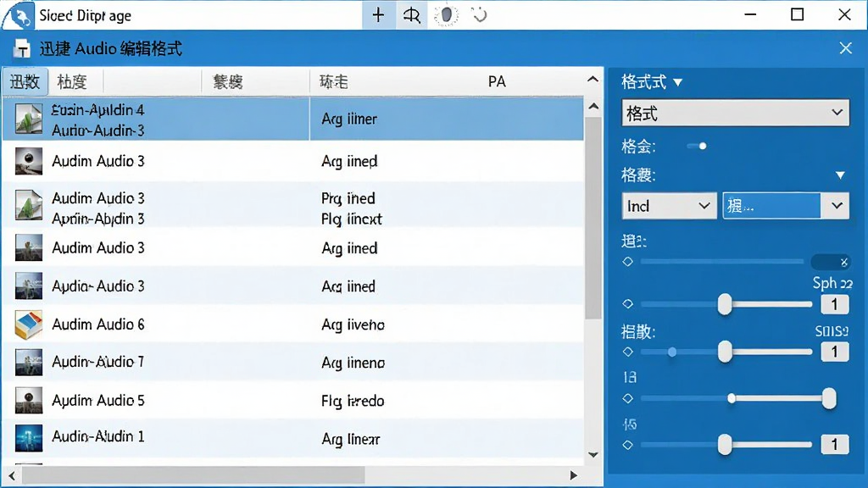
Task: Click the Plg iincxt cell
Action: pyautogui.click(x=352, y=219)
